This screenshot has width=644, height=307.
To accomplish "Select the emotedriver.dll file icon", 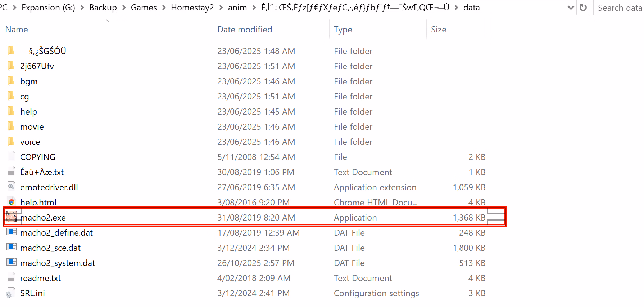I will point(12,187).
